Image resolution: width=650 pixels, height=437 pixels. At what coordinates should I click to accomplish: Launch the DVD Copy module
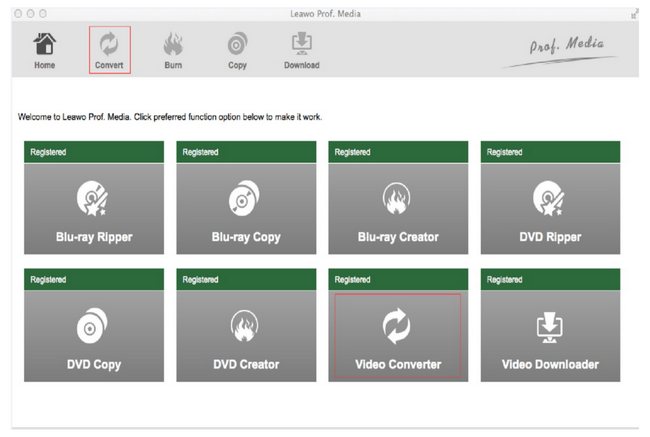click(x=94, y=335)
